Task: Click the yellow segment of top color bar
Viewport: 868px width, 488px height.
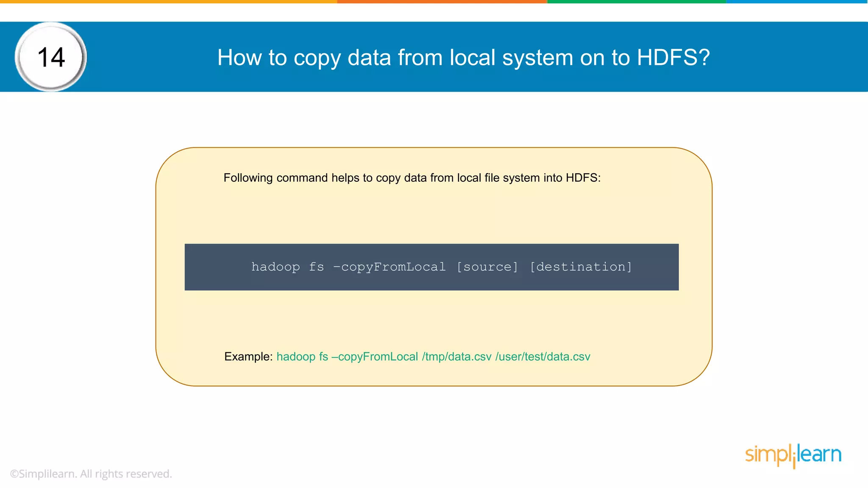Action: 170,2
